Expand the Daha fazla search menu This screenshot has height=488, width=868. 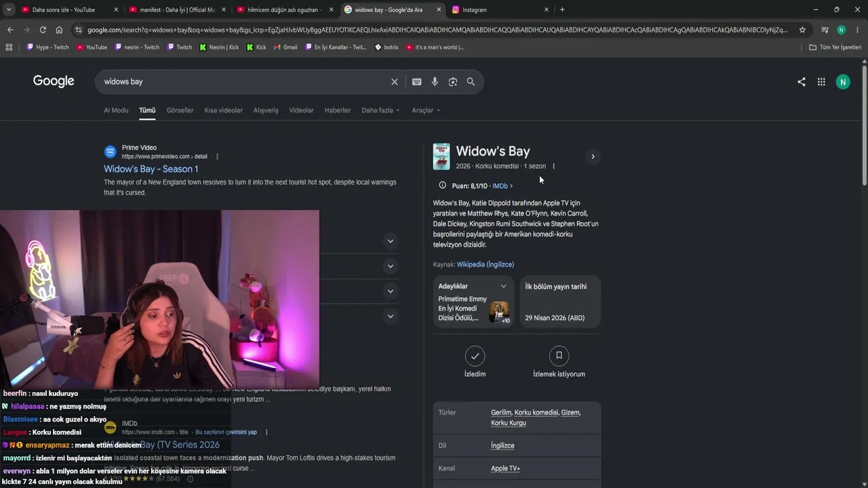(x=380, y=110)
